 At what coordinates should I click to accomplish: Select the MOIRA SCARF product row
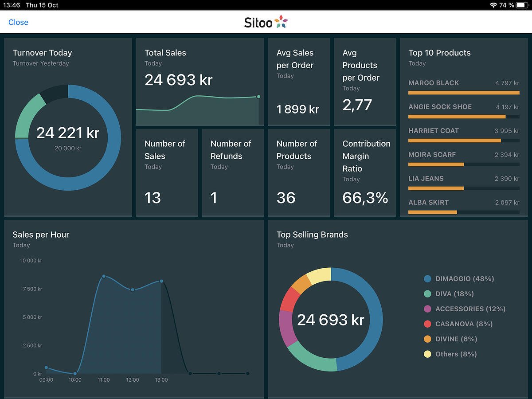coord(464,159)
